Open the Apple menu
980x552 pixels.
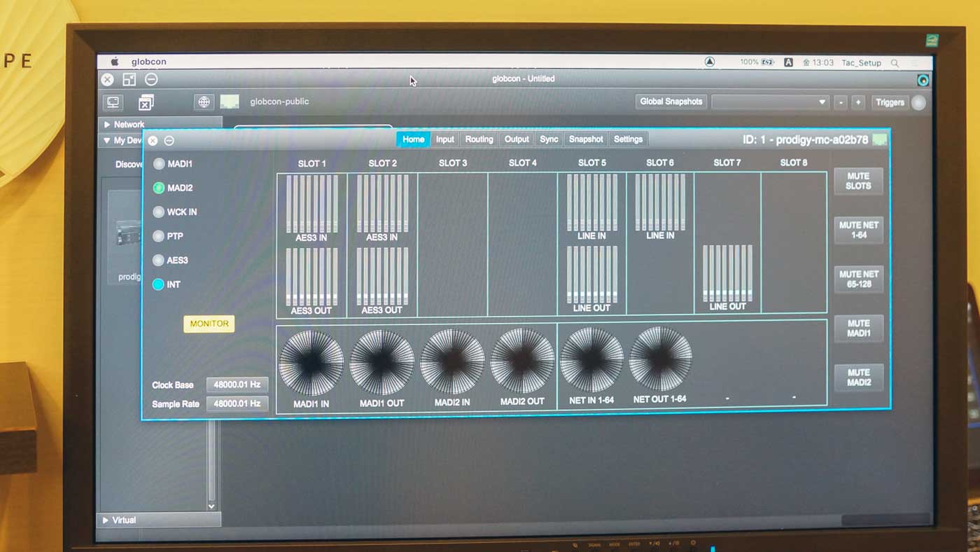pyautogui.click(x=115, y=62)
